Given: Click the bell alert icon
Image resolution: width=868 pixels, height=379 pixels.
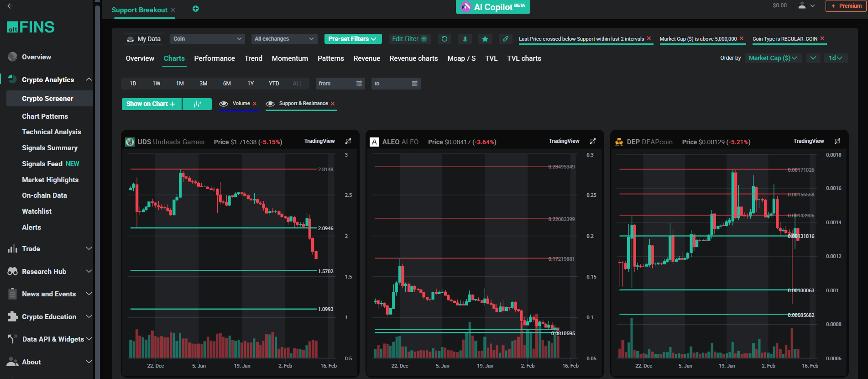Looking at the screenshot, I should click(x=465, y=39).
